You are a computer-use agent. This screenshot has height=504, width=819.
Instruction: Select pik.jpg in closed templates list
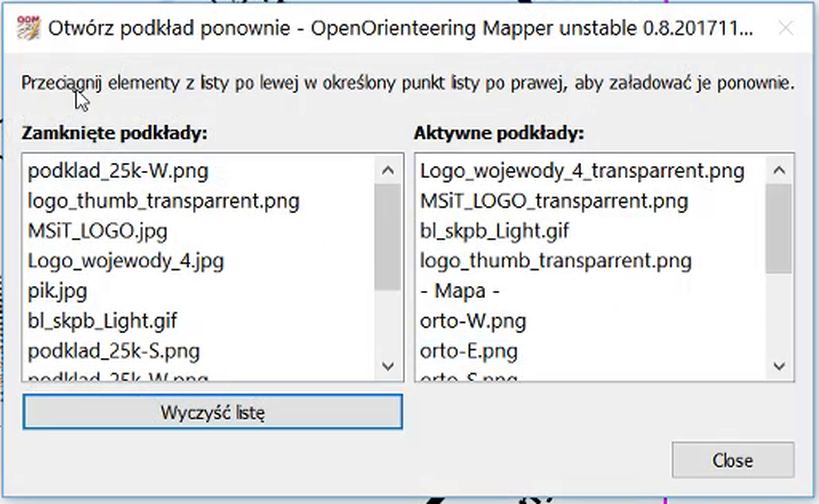(57, 291)
